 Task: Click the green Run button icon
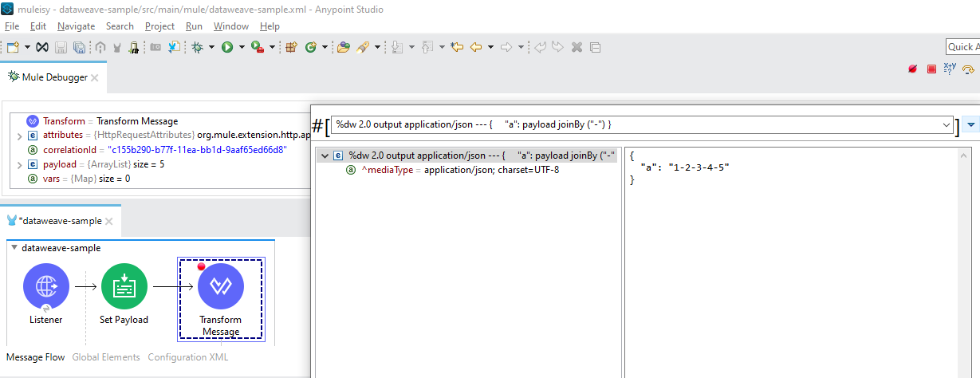pos(227,48)
